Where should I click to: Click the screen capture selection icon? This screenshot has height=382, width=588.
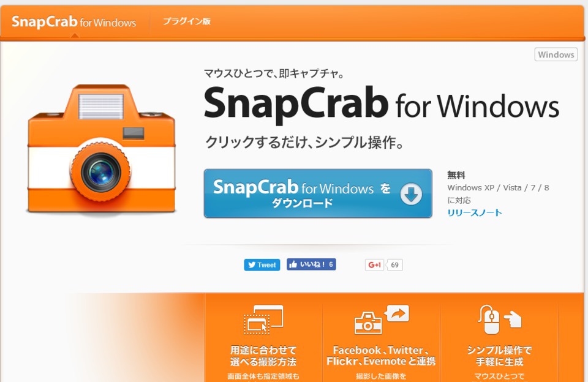(263, 320)
